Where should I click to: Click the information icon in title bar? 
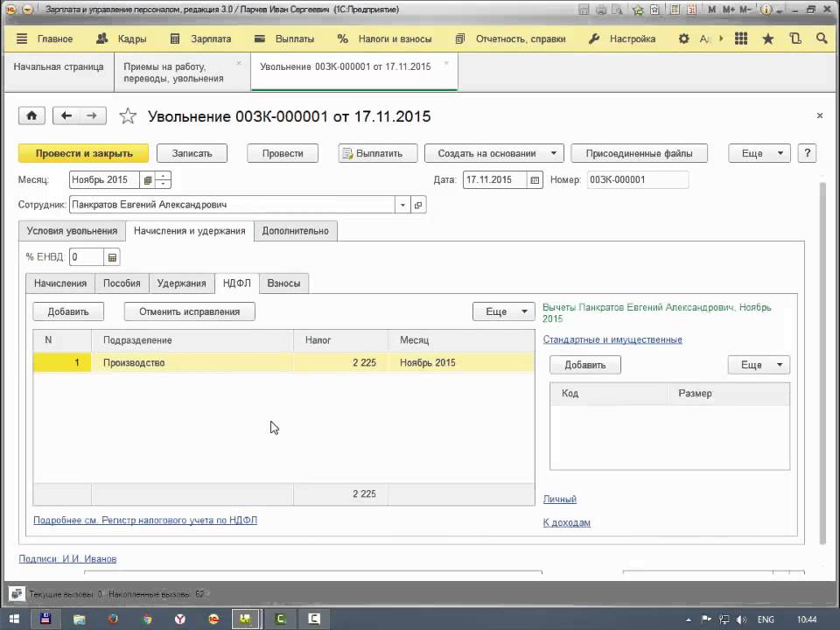(766, 10)
